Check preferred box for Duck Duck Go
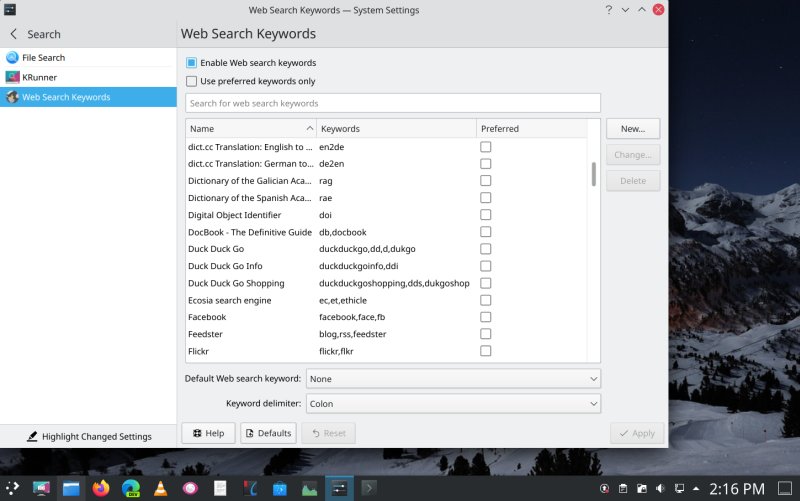The width and height of the screenshot is (800, 501). 486,249
